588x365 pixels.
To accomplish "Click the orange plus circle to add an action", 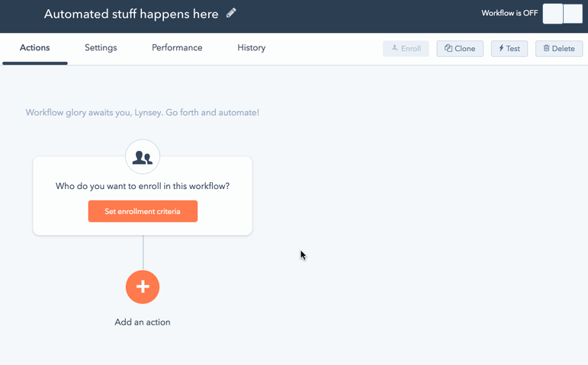I will point(143,287).
